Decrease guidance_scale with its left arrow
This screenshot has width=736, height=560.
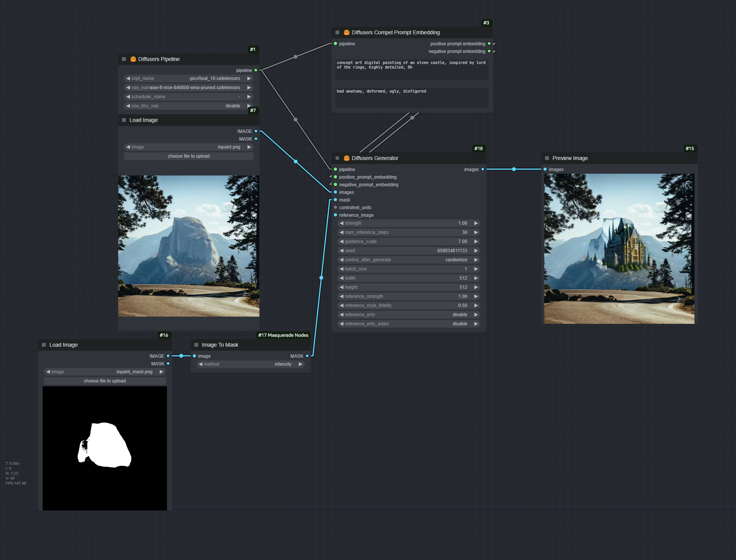pos(342,242)
